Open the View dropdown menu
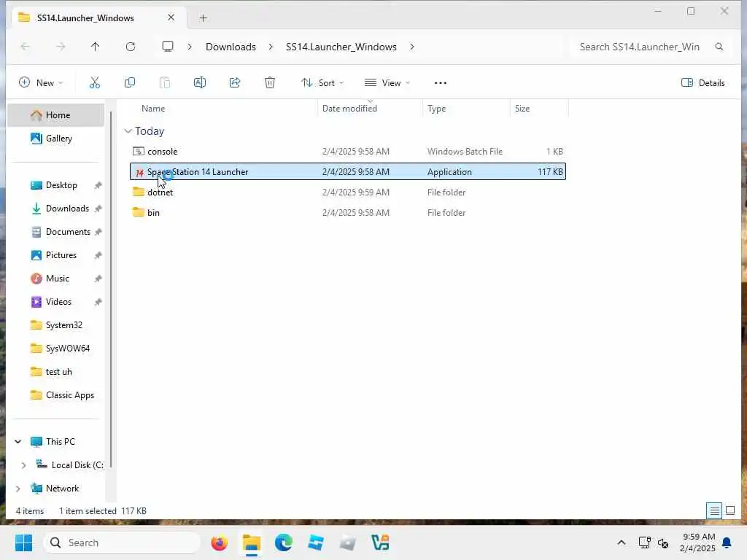Image resolution: width=747 pixels, height=560 pixels. [x=387, y=83]
